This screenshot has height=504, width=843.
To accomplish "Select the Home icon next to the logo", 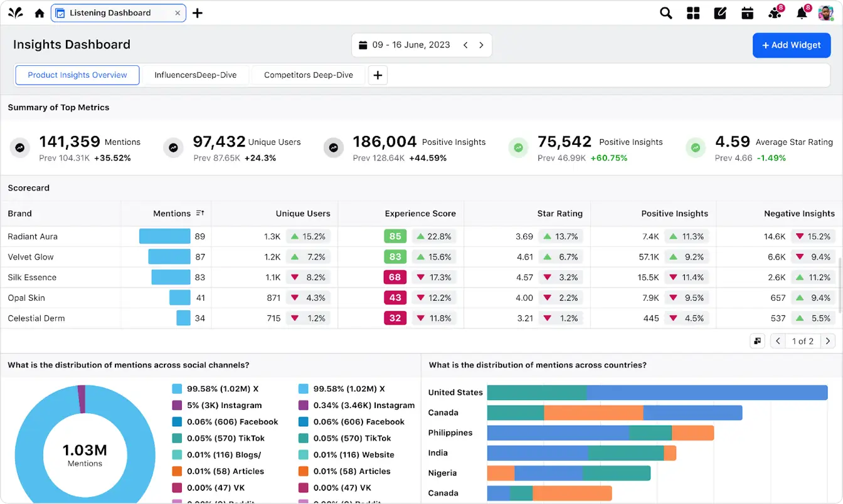I will (39, 13).
